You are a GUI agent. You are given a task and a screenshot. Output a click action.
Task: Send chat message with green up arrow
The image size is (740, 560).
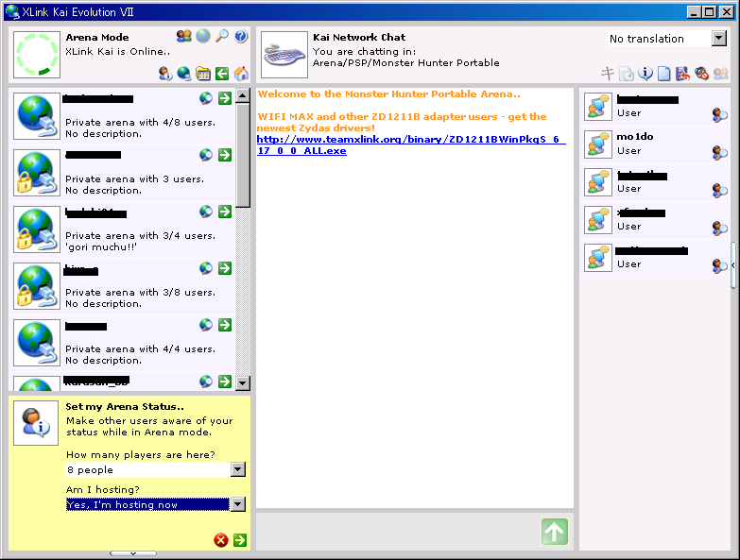click(x=555, y=532)
